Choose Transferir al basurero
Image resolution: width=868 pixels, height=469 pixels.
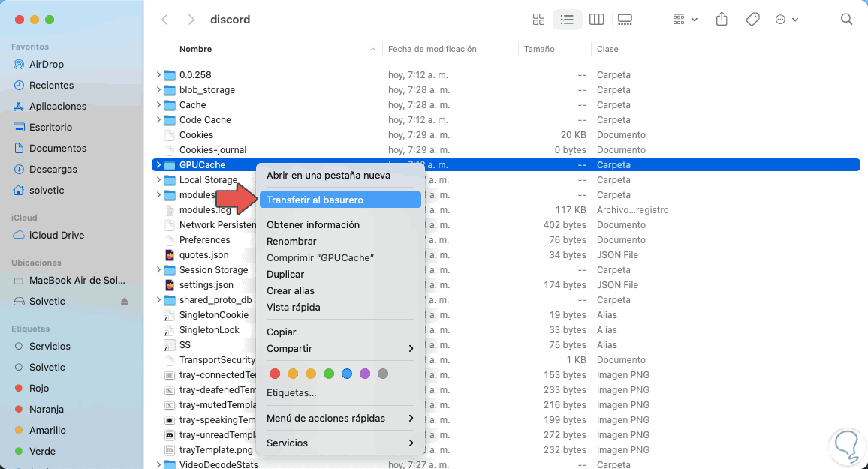pos(340,200)
